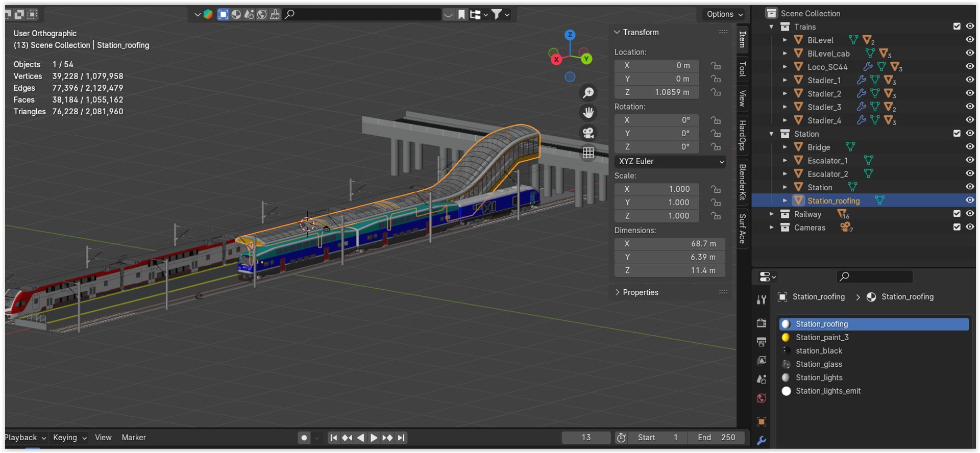Open the Keying menu in timeline
Image resolution: width=980 pixels, height=453 pixels.
pyautogui.click(x=69, y=438)
